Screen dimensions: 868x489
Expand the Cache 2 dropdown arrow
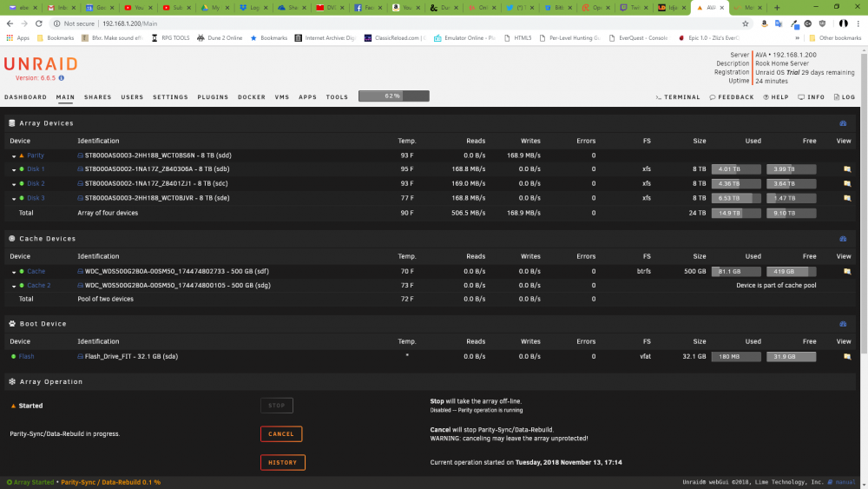[x=14, y=287]
